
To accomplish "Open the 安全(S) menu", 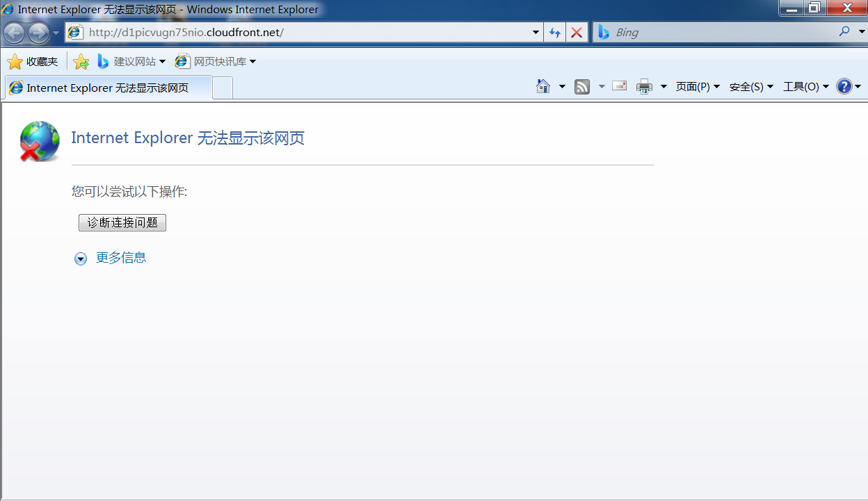I will [x=751, y=87].
